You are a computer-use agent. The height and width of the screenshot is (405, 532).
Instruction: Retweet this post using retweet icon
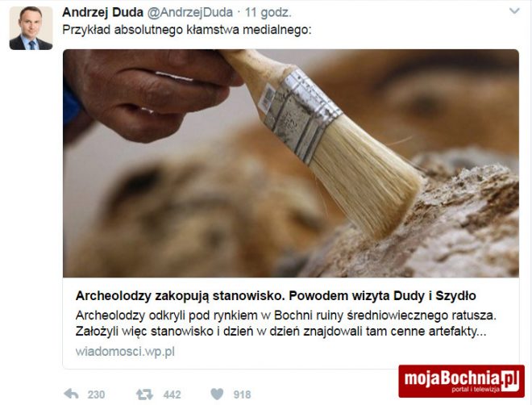coord(145,395)
